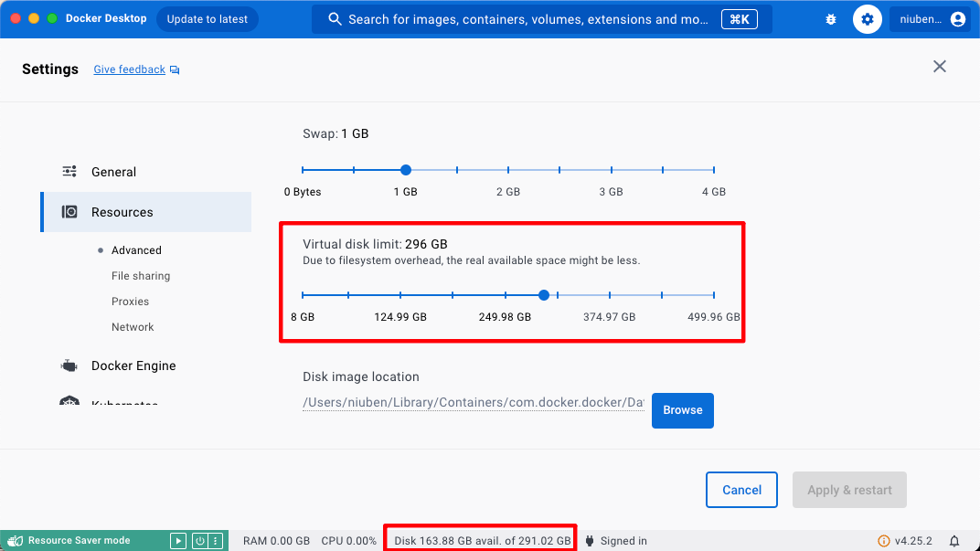Click the account avatar next to niuben

pyautogui.click(x=958, y=18)
